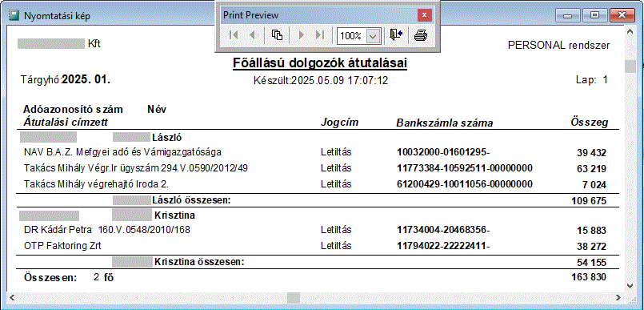The height and width of the screenshot is (310, 644).
Task: Click vertical scrollbar up arrow
Action: pyautogui.click(x=630, y=32)
